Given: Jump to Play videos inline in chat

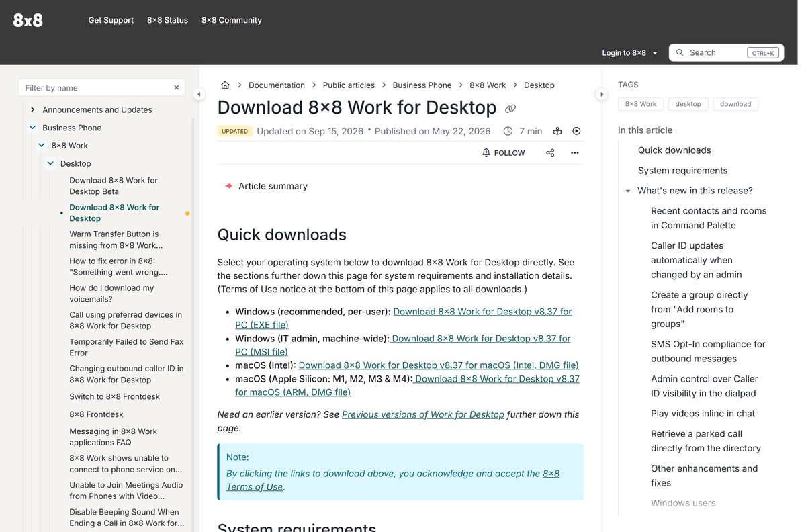Looking at the screenshot, I should click(703, 414).
